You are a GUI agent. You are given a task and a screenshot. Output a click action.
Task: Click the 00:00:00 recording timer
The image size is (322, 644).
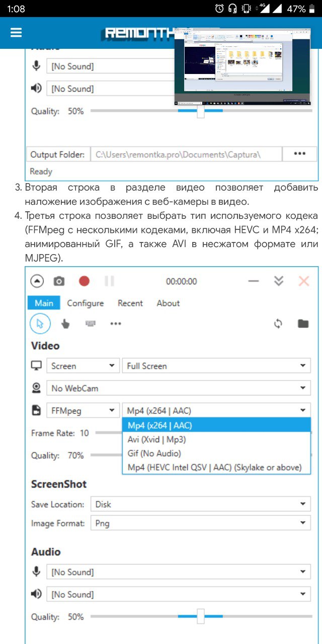point(182,282)
